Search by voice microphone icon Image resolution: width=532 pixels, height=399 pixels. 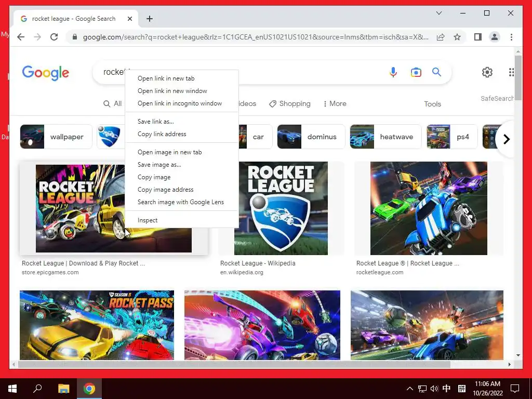tap(393, 72)
